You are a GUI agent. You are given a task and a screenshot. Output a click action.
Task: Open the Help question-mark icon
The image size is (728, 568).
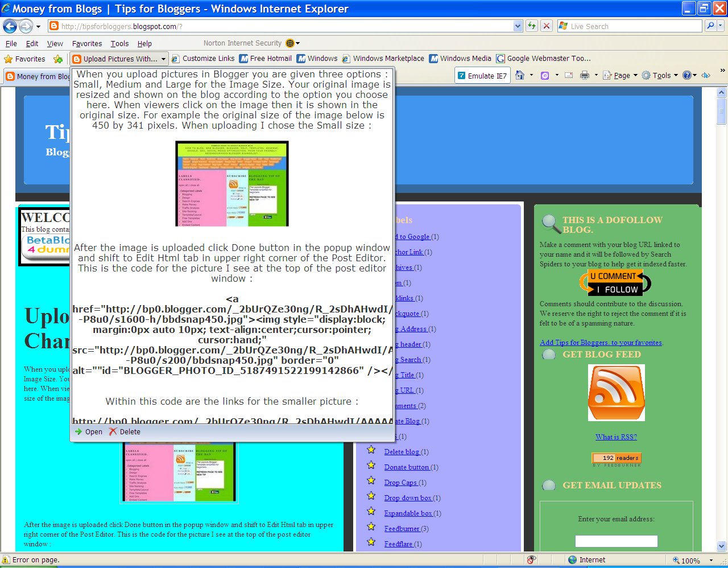coord(687,75)
